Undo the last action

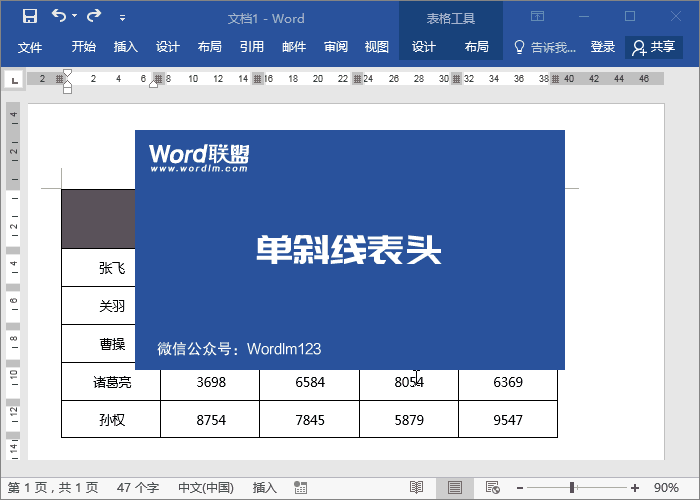pyautogui.click(x=59, y=16)
